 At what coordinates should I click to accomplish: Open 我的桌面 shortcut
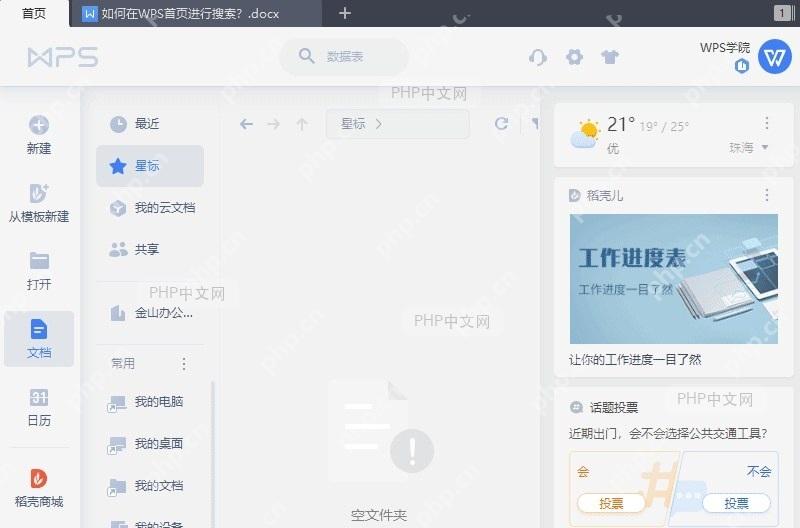(x=150, y=444)
